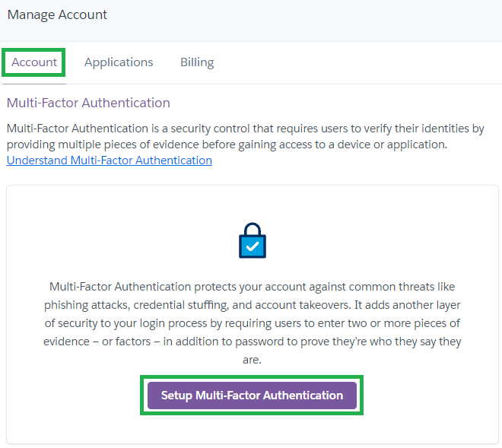Open the Account tab

pyautogui.click(x=34, y=62)
